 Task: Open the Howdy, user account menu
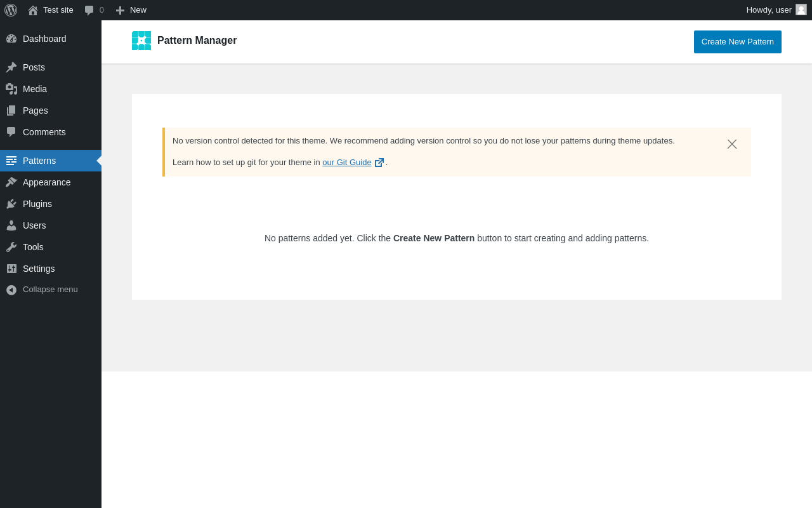pyautogui.click(x=769, y=10)
